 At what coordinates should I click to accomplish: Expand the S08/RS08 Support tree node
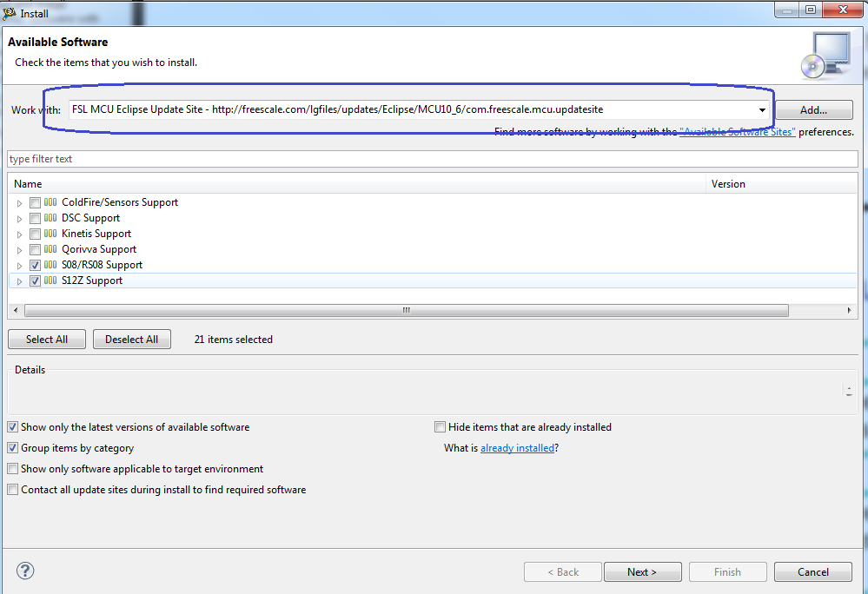click(x=19, y=266)
